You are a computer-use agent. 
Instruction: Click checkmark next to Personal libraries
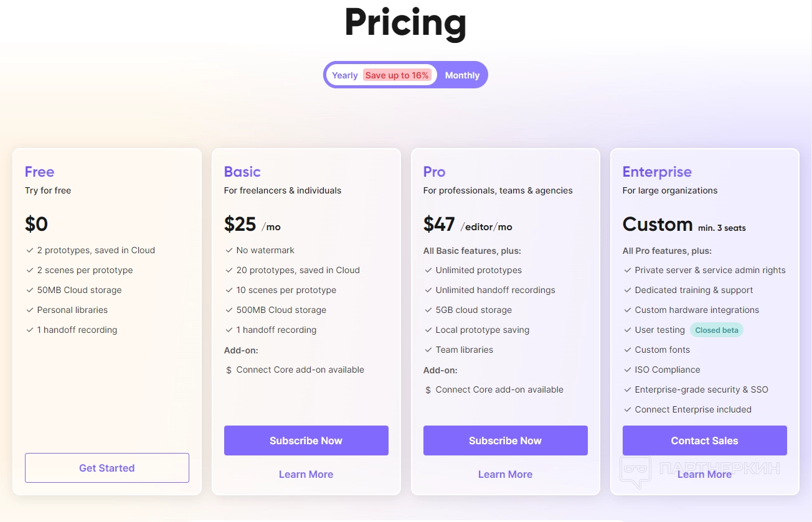[29, 310]
